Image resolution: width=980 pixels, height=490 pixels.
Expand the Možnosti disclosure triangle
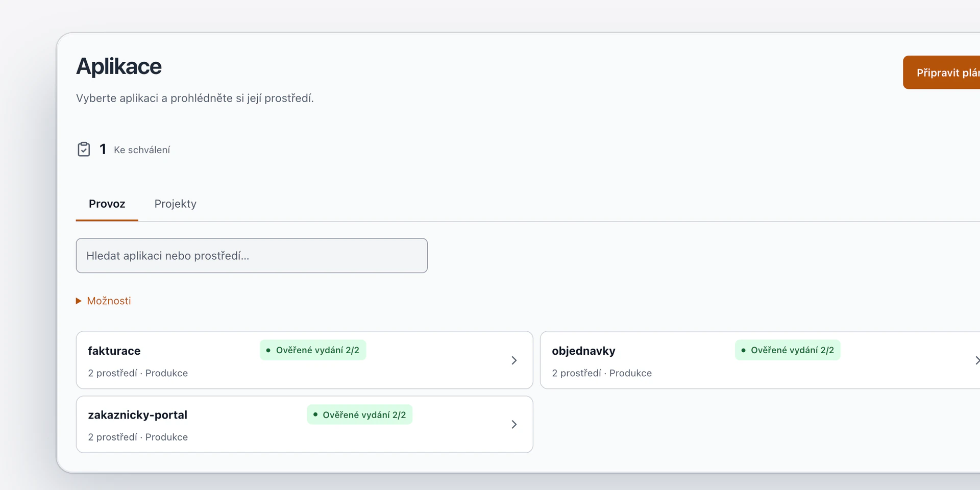79,301
